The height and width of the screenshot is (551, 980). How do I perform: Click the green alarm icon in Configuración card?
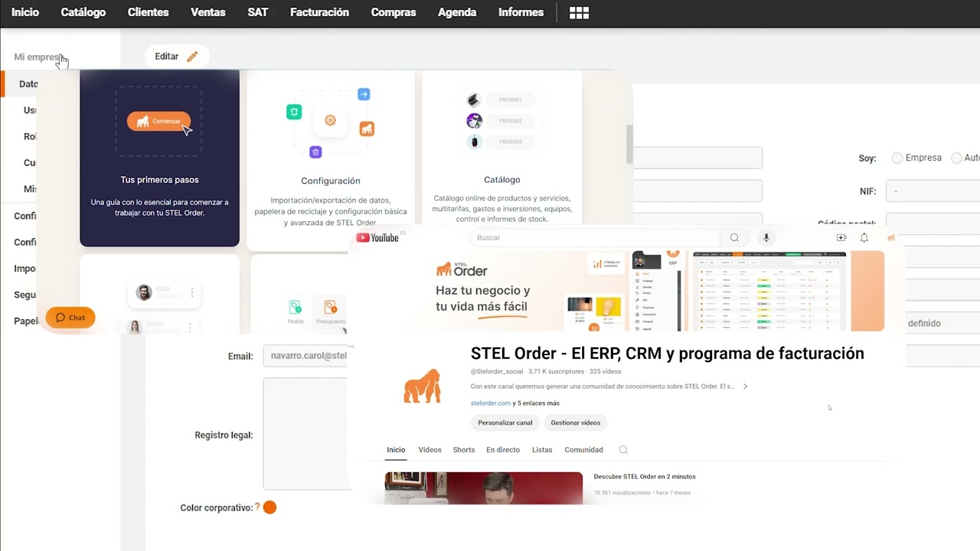(294, 112)
